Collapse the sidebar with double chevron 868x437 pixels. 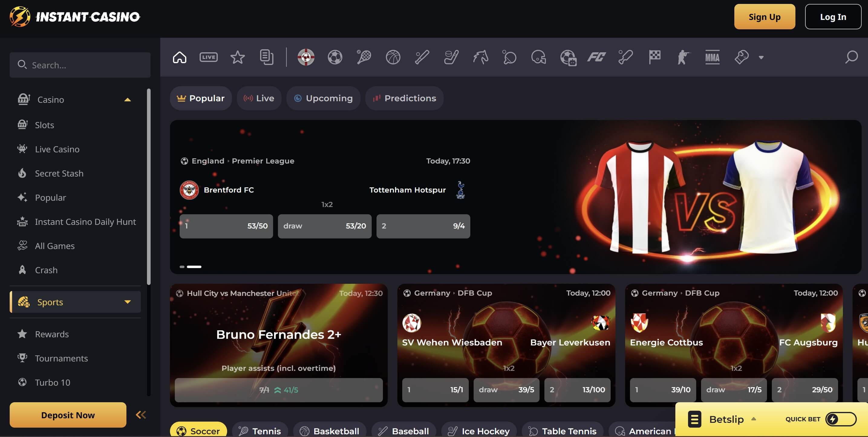click(141, 415)
